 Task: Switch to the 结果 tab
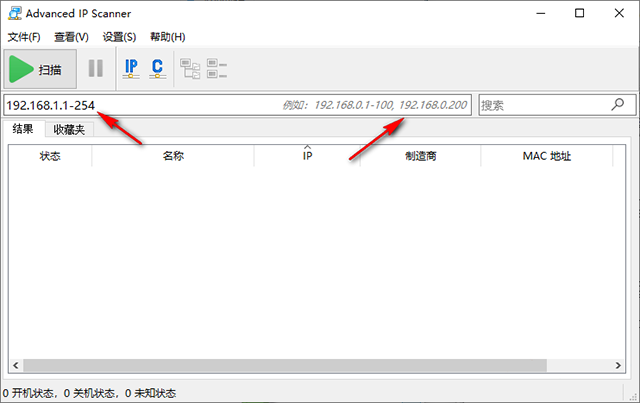pyautogui.click(x=23, y=129)
